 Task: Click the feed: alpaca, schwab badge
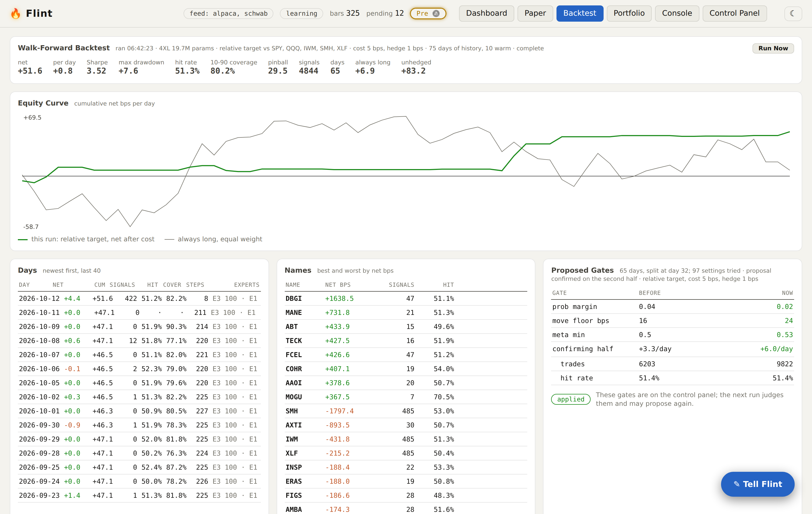[228, 14]
